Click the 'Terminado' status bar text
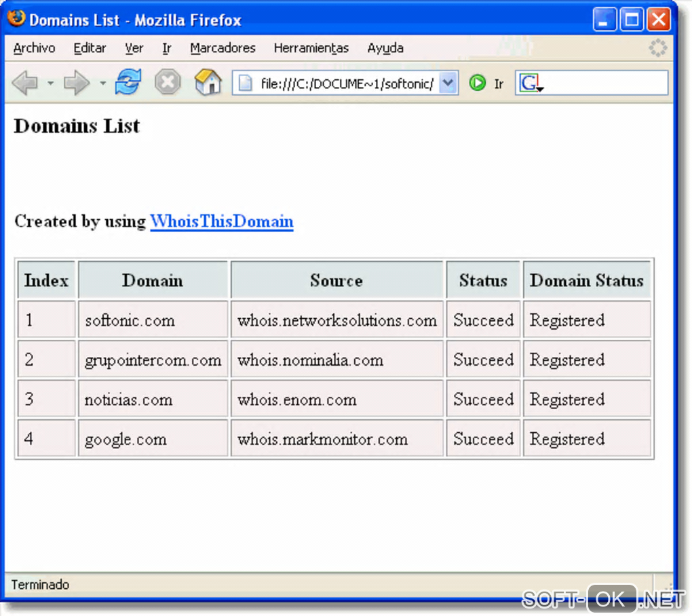Viewport: 692px width, 616px height. pos(40,585)
